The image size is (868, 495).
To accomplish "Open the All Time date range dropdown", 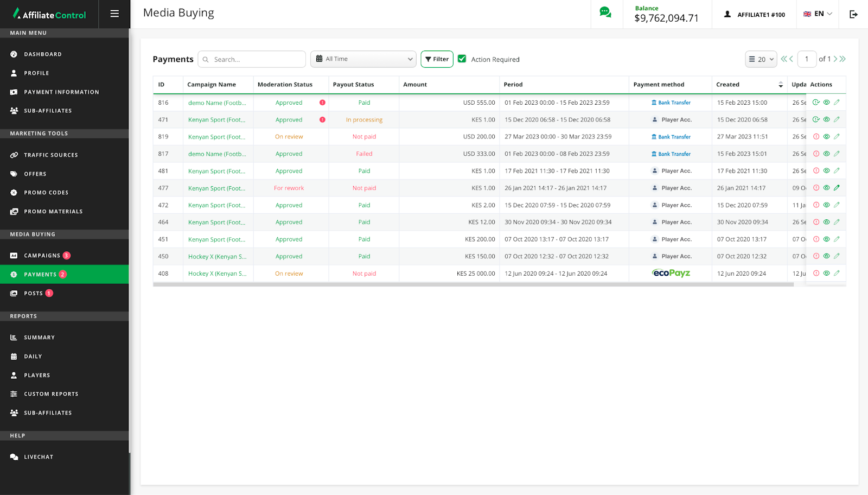I will [x=363, y=59].
